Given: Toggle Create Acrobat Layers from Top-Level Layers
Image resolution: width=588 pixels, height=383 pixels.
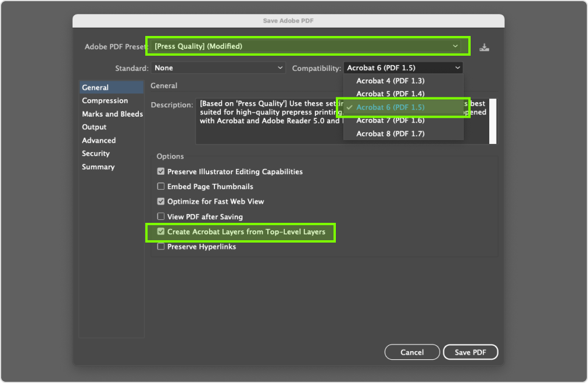Looking at the screenshot, I should [161, 232].
